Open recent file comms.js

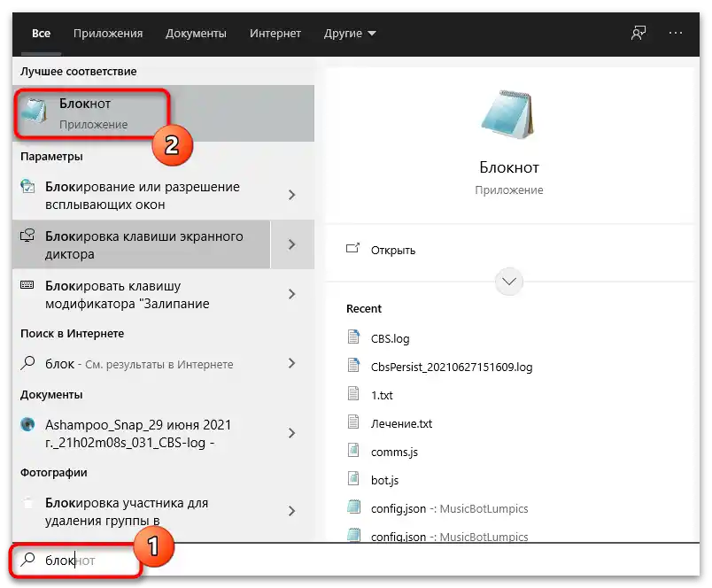click(x=394, y=453)
